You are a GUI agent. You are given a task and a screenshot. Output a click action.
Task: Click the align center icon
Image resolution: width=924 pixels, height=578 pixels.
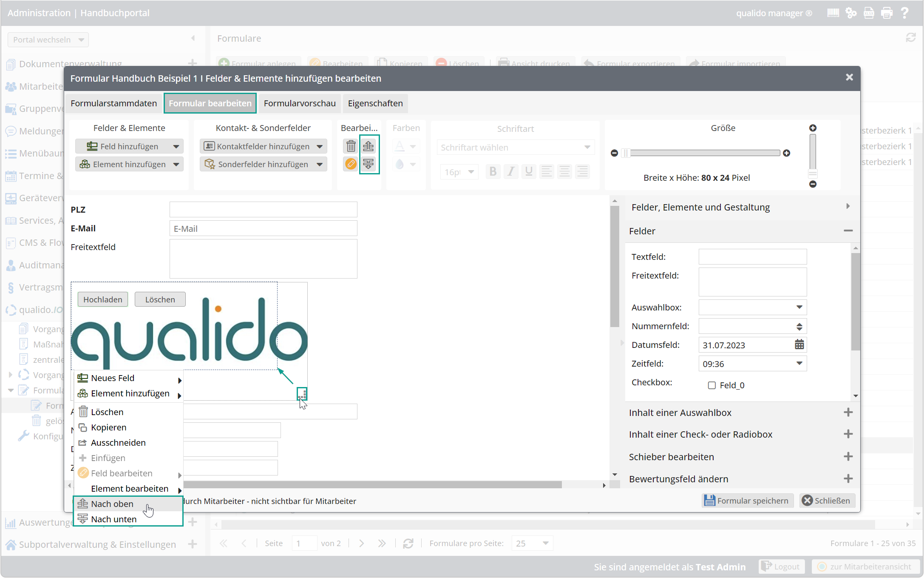coord(564,171)
